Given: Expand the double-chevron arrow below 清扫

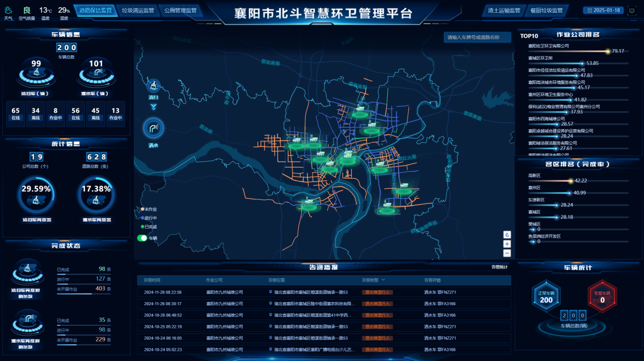Looking at the screenshot, I should 153,107.
